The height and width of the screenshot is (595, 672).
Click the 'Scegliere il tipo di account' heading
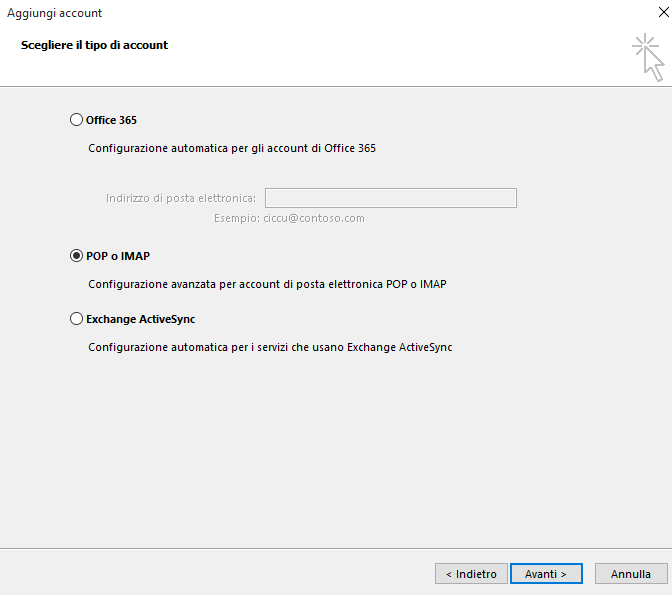(x=94, y=45)
